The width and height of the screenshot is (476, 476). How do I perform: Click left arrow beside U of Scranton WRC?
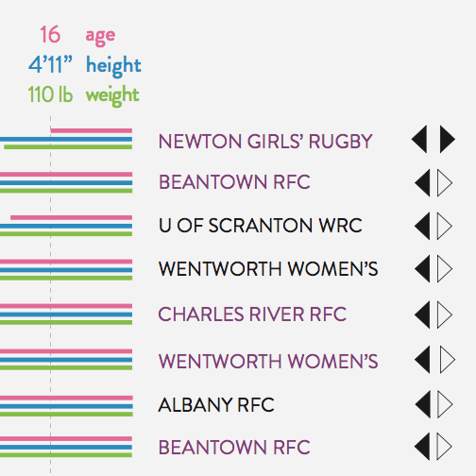(x=422, y=226)
